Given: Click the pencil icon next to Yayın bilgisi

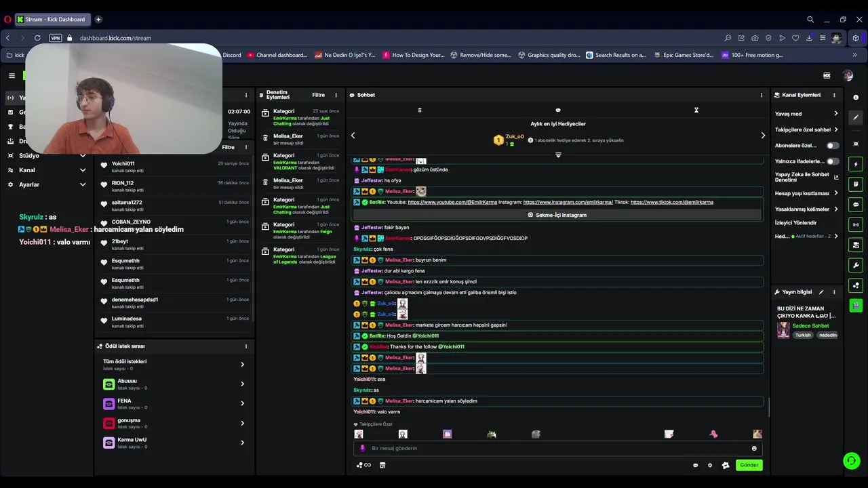Looking at the screenshot, I should point(821,292).
